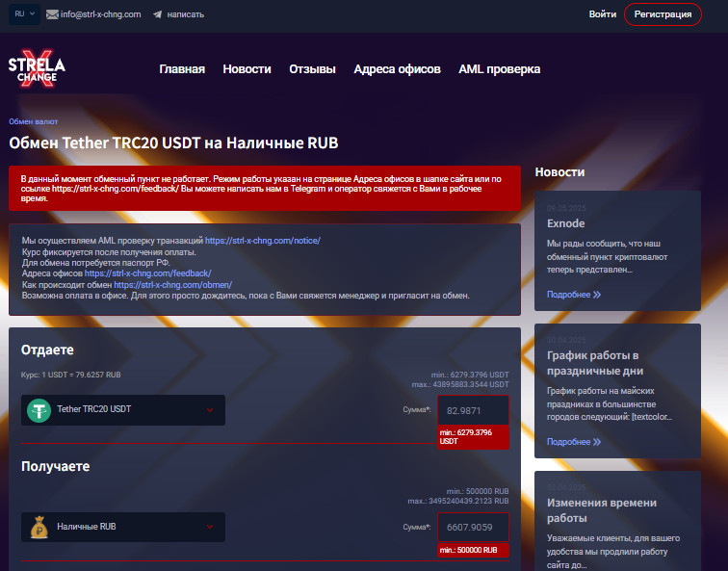Click double-arrow icon under График работы news

pos(597,442)
